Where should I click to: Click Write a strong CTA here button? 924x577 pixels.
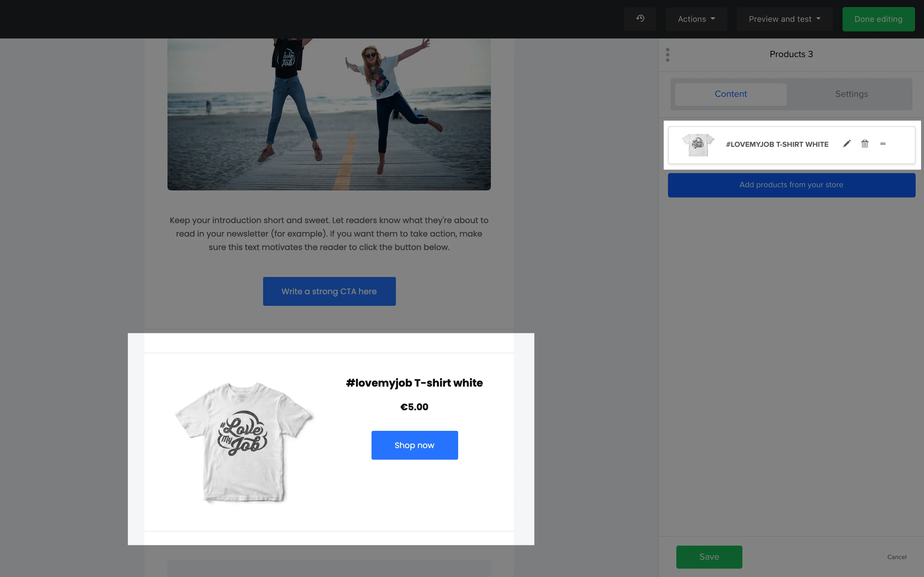coord(329,292)
